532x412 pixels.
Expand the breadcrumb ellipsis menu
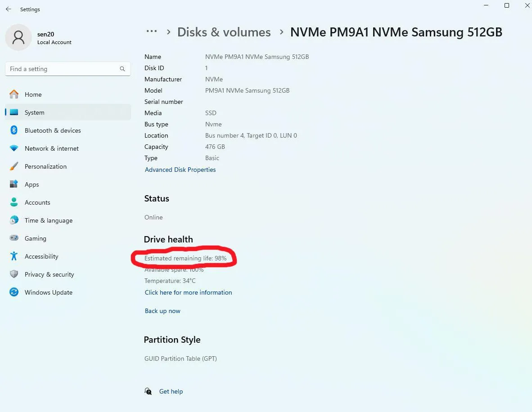coord(151,31)
